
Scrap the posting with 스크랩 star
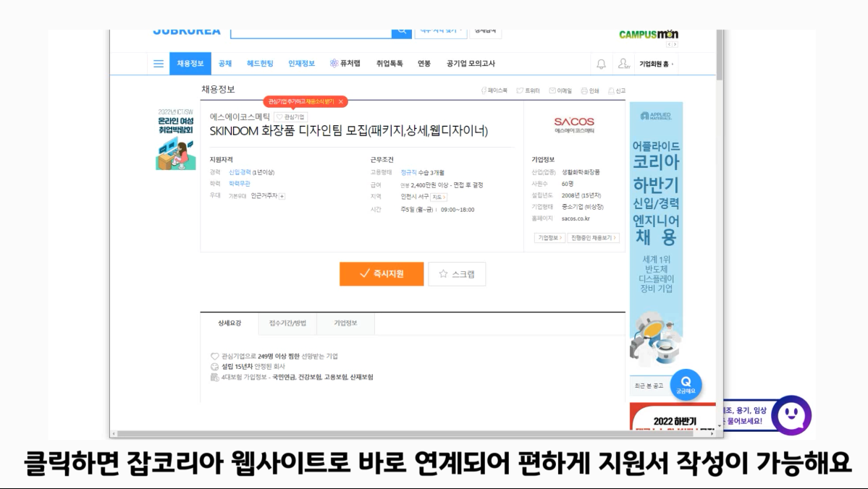pyautogui.click(x=457, y=274)
